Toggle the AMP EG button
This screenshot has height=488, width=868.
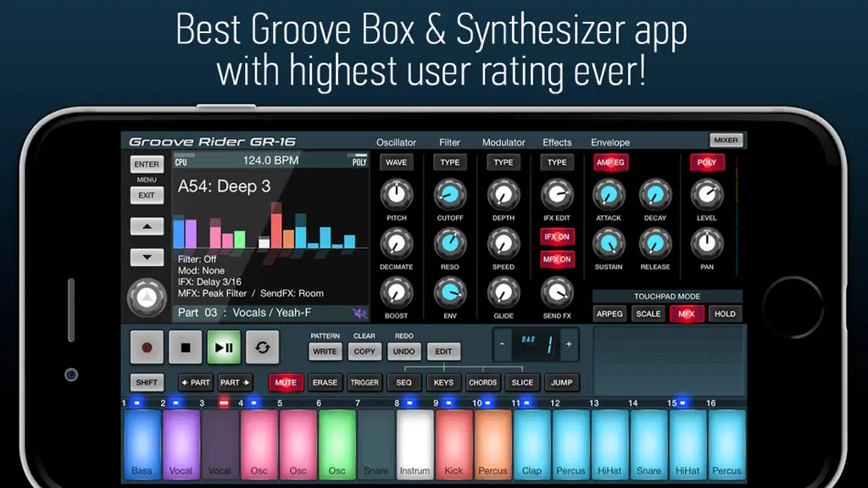click(610, 162)
